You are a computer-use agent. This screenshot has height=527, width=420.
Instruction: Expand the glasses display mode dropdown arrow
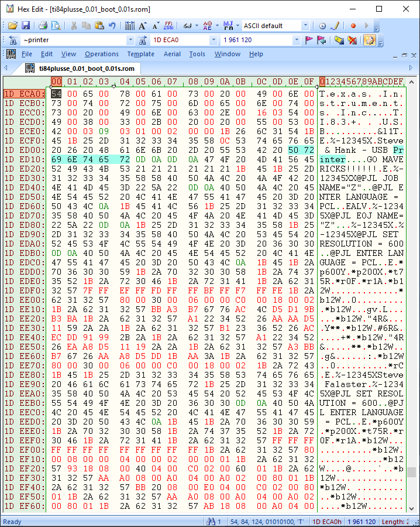(197, 26)
